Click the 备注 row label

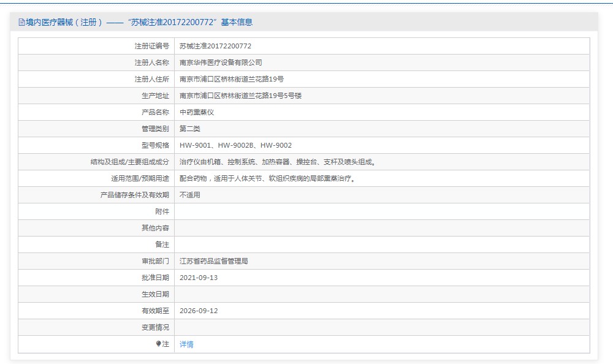162,245
